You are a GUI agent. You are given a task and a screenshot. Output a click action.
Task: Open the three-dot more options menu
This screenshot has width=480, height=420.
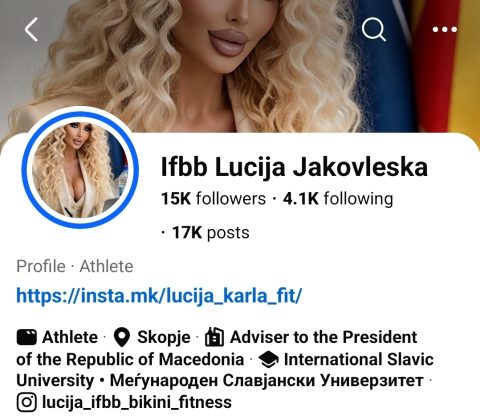[445, 30]
